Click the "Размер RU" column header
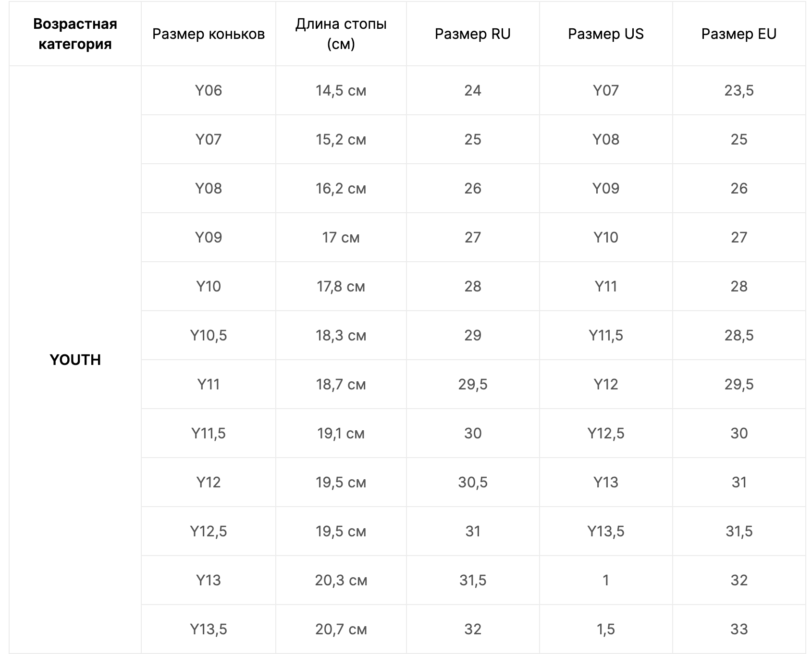 [473, 34]
